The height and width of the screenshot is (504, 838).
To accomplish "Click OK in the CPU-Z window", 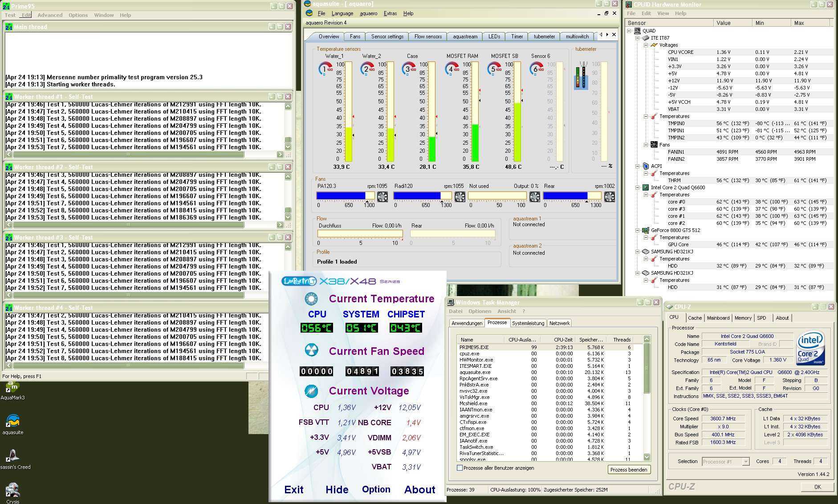I will pyautogui.click(x=818, y=487).
